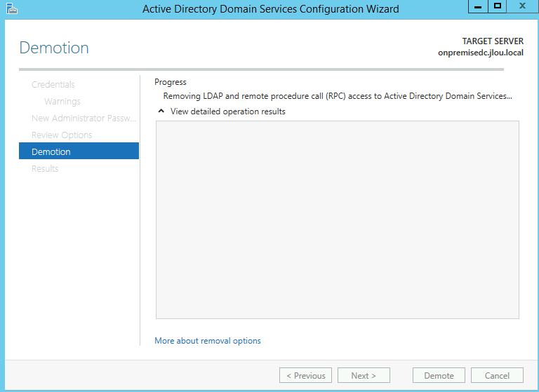Minimize the wizard window
The width and height of the screenshot is (539, 392).
tap(478, 6)
